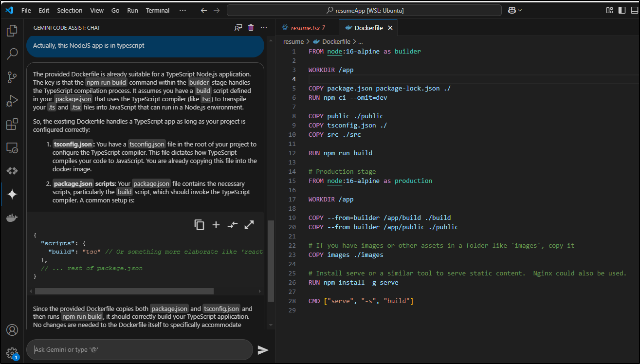Viewport: 640px width, 364px height.
Task: Open the Edit menu
Action: [44, 10]
